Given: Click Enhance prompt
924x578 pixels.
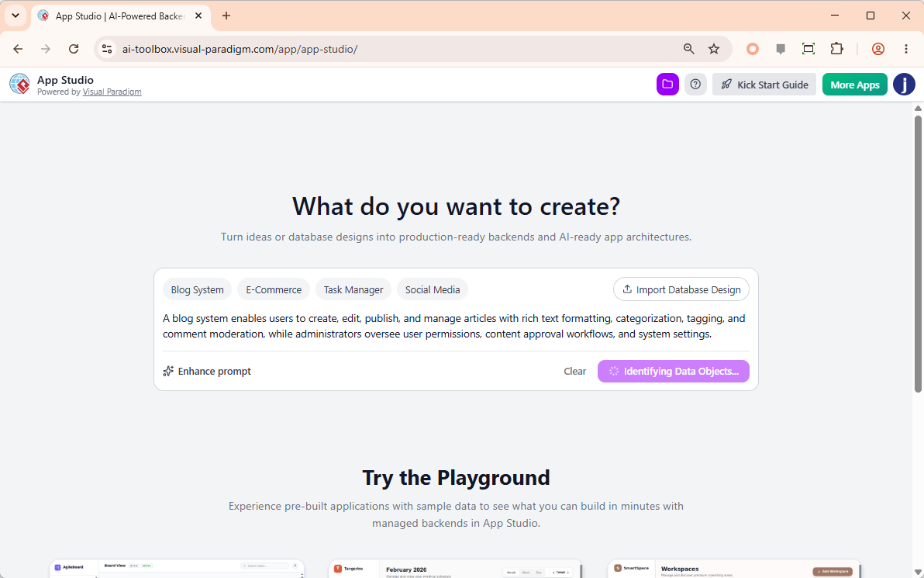Looking at the screenshot, I should point(207,371).
